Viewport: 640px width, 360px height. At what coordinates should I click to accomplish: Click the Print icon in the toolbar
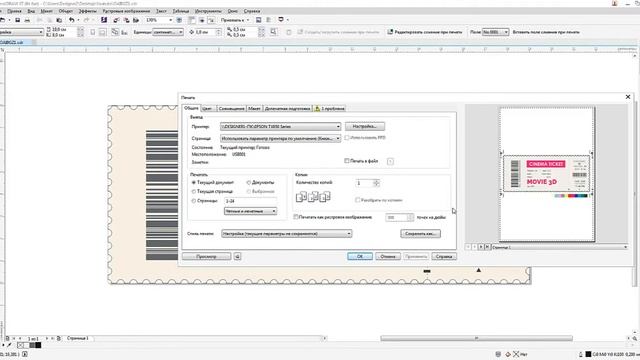click(x=27, y=20)
